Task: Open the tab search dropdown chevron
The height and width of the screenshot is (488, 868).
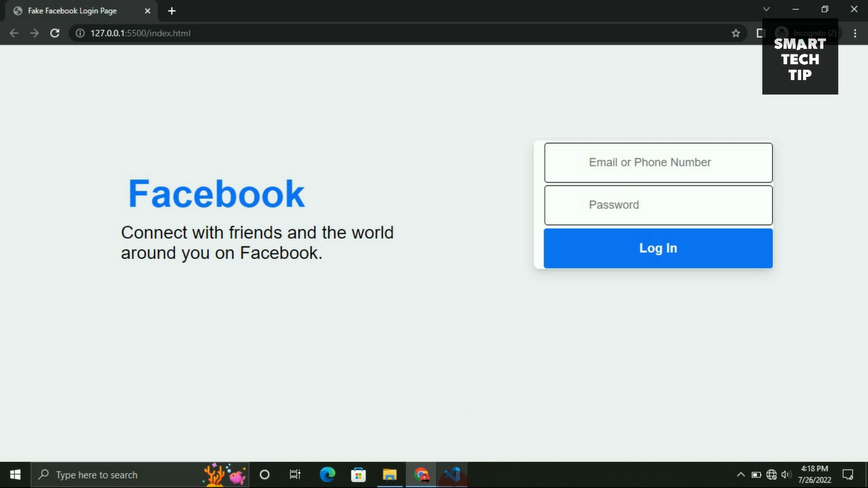Action: point(766,10)
